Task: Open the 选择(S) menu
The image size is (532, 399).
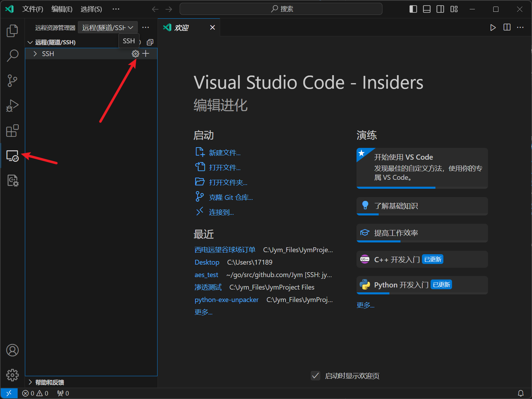Action: tap(91, 9)
